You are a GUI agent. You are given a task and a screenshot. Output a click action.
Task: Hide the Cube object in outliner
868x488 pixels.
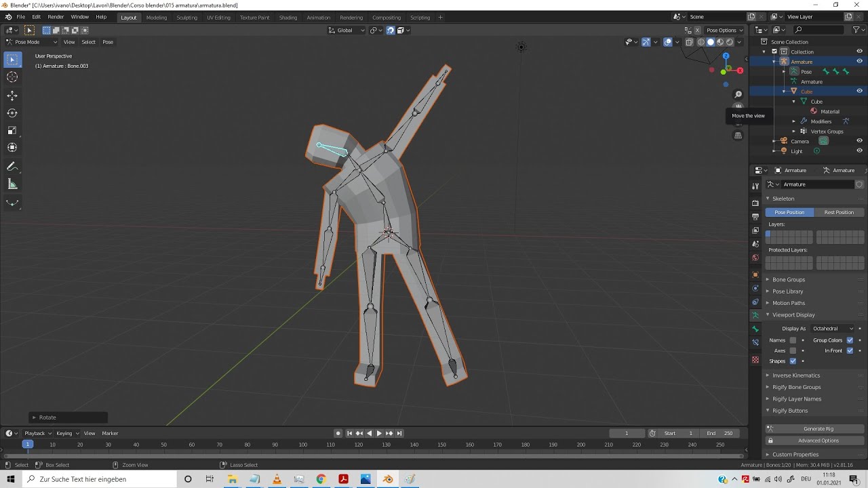pyautogui.click(x=859, y=91)
